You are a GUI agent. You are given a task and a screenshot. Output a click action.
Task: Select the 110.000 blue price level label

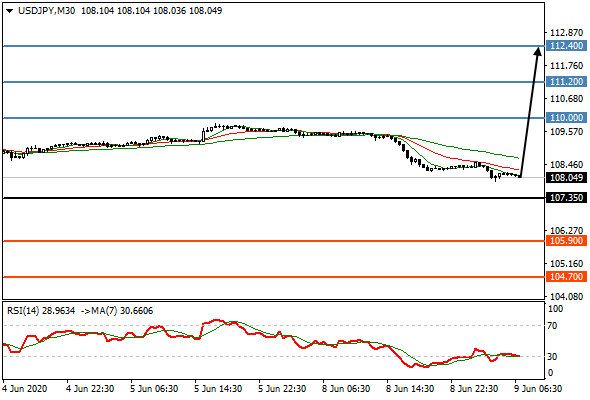click(566, 118)
